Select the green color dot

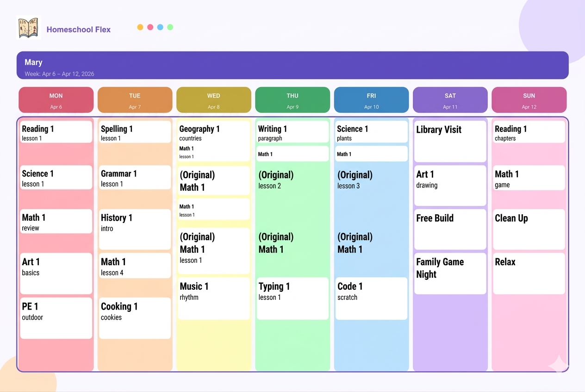pos(170,27)
